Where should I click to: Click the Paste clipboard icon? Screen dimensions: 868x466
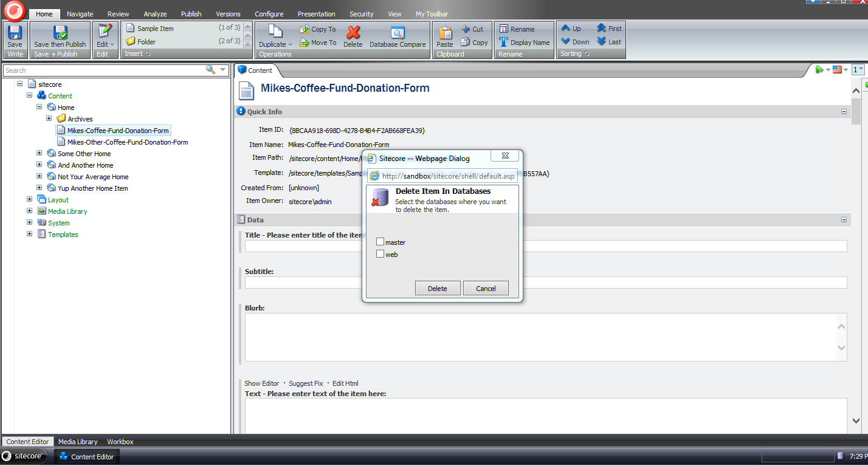pyautogui.click(x=445, y=33)
